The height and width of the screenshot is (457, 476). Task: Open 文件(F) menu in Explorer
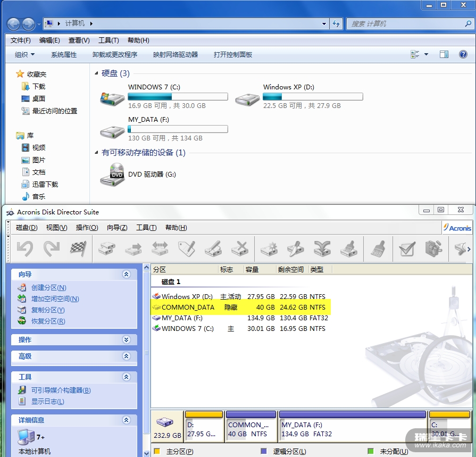coord(21,40)
